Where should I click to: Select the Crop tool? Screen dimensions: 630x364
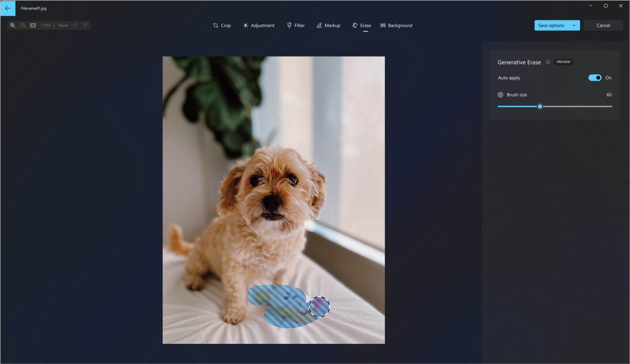(221, 25)
